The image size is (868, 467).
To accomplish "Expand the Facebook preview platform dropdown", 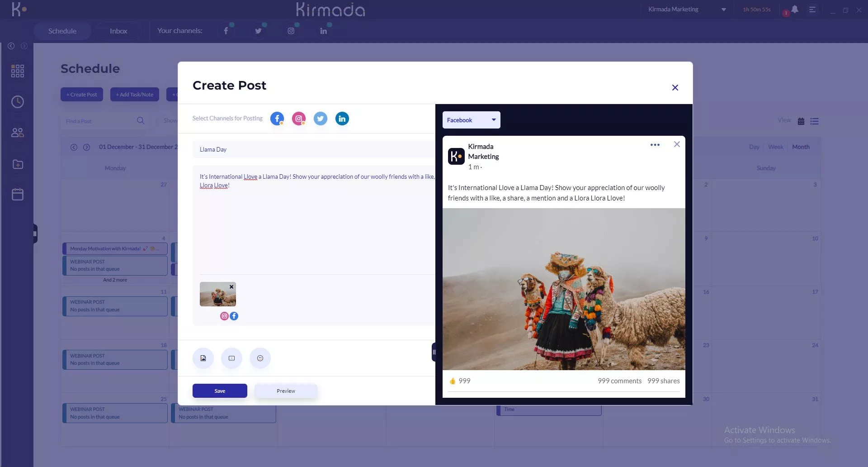I will click(471, 120).
